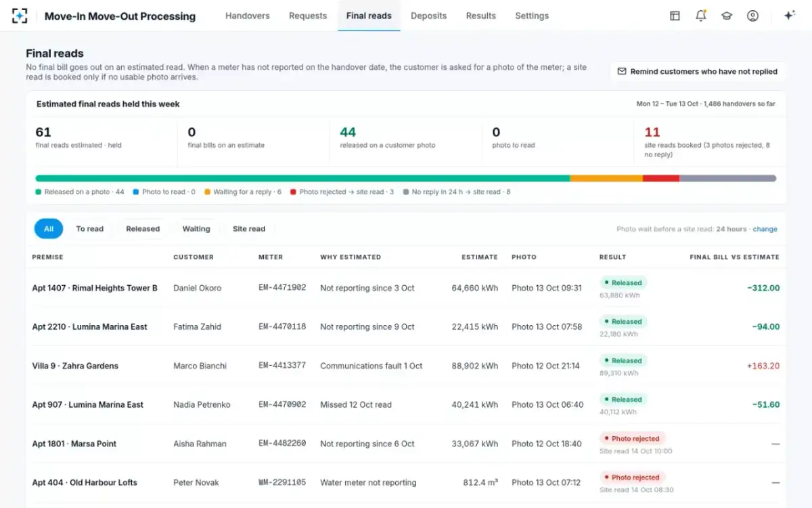The image size is (812, 508).
Task: Remind customers who have not replied
Action: tap(698, 71)
